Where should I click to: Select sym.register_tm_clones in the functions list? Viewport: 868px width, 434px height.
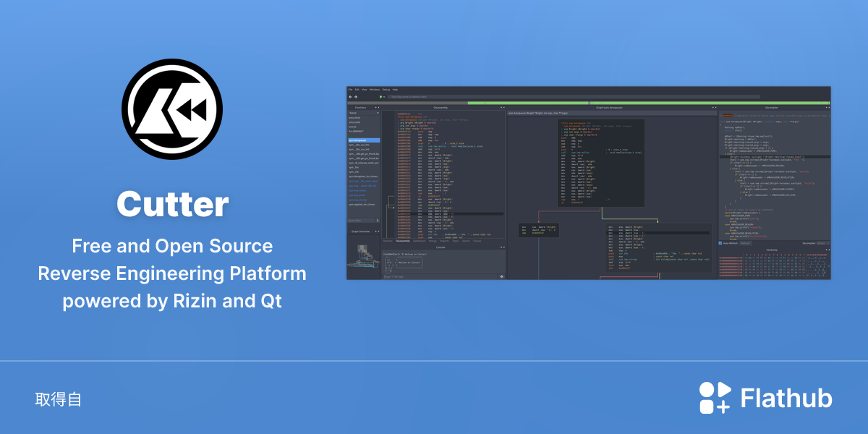[364, 205]
